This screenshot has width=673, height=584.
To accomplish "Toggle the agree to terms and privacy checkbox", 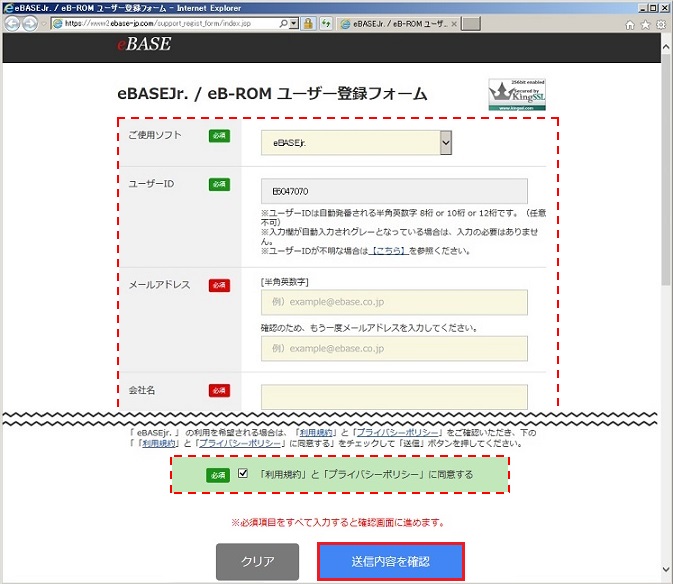I will pos(243,473).
